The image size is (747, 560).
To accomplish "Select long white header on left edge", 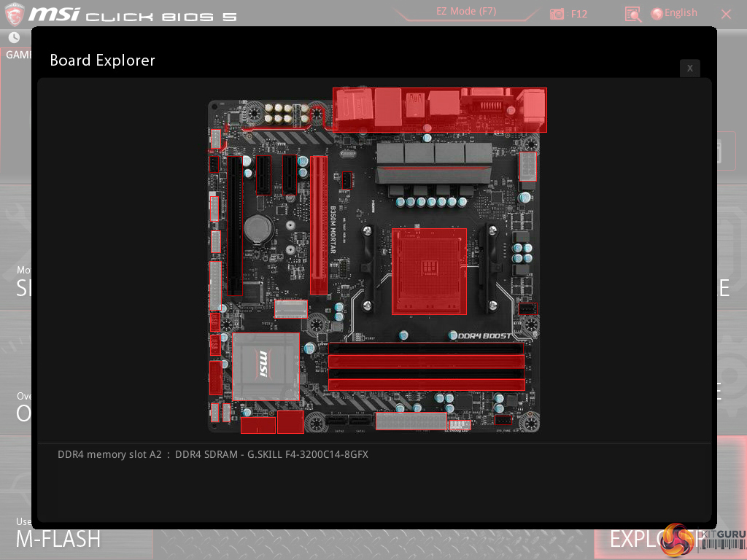I will click(x=215, y=285).
